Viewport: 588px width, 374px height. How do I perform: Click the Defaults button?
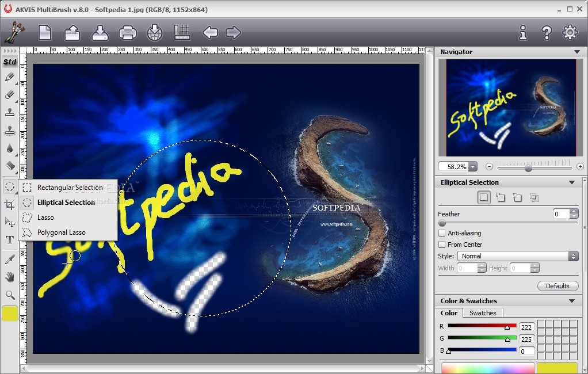(x=558, y=286)
